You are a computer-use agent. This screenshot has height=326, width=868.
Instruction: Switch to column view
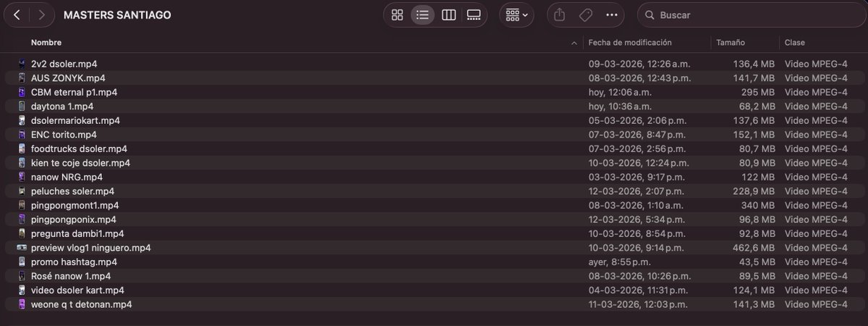pos(448,14)
